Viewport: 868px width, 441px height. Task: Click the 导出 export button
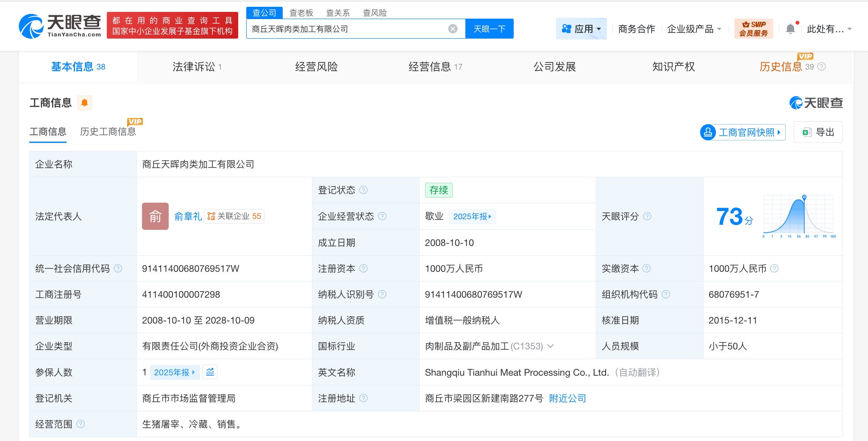[x=818, y=132]
